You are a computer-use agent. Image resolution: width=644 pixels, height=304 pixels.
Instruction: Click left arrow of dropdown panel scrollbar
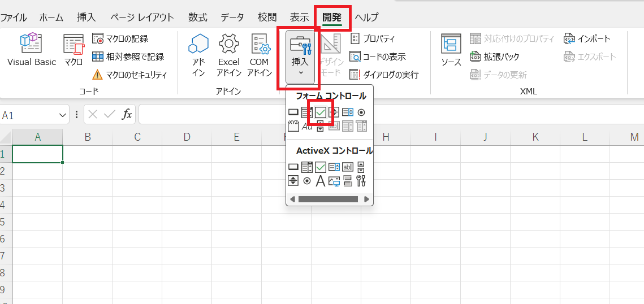click(x=292, y=199)
